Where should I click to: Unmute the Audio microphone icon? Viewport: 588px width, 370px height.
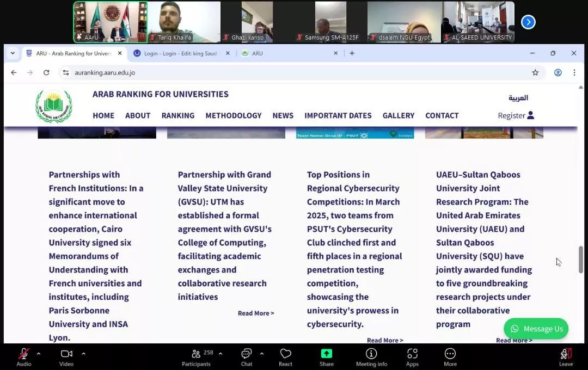[x=23, y=354]
